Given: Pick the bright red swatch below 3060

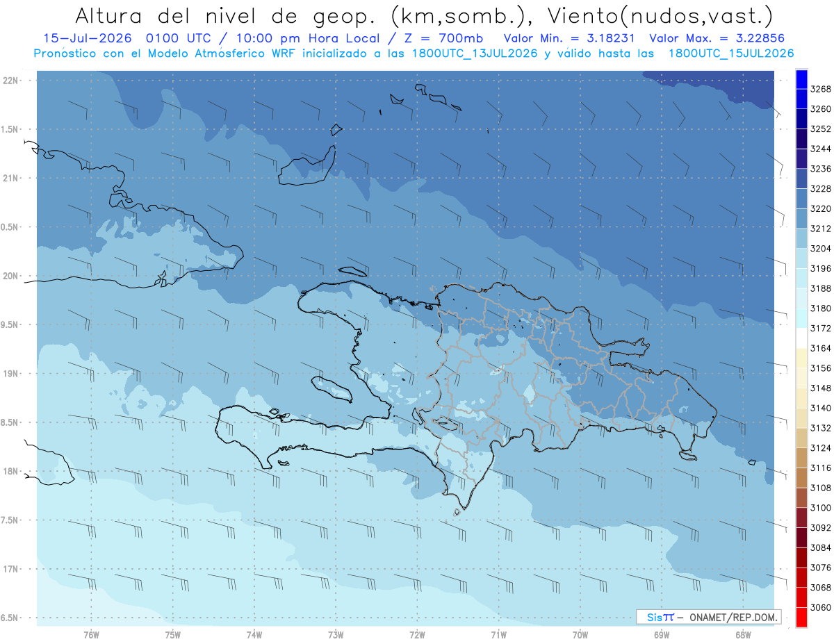Looking at the screenshot, I should pyautogui.click(x=801, y=617).
